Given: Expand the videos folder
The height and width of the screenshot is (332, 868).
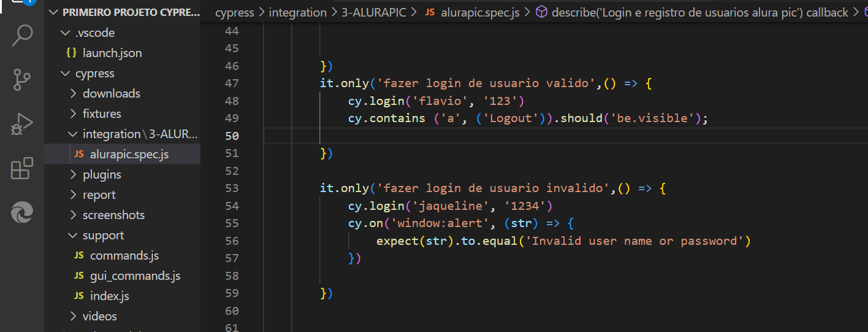Looking at the screenshot, I should (74, 316).
